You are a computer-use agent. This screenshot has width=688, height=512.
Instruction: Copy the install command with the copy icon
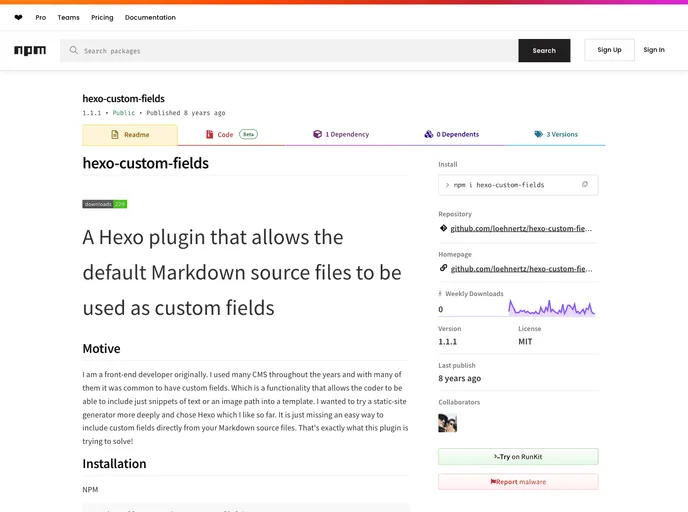tap(584, 185)
